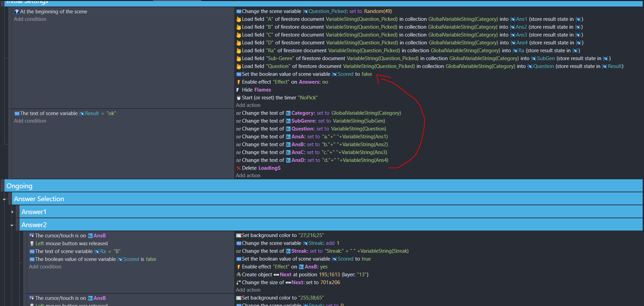
Task: Click the "NoPick" timer name parameter
Action: 308,98
